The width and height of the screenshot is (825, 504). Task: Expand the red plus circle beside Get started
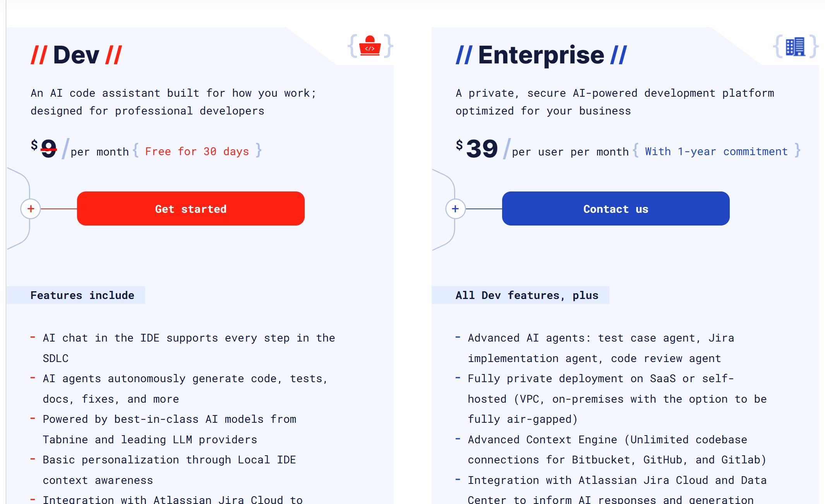(31, 209)
